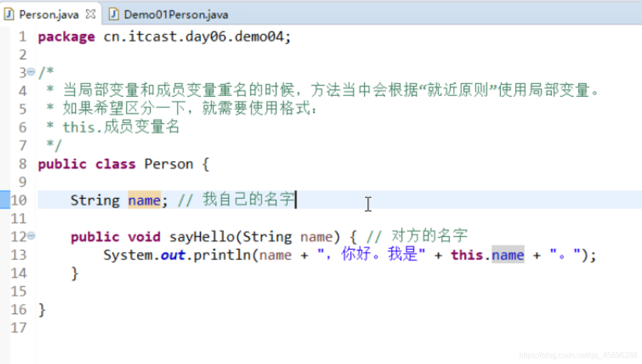Click the comment end '*/' on line 7
Image resolution: width=642 pixels, height=364 pixels.
(x=54, y=145)
